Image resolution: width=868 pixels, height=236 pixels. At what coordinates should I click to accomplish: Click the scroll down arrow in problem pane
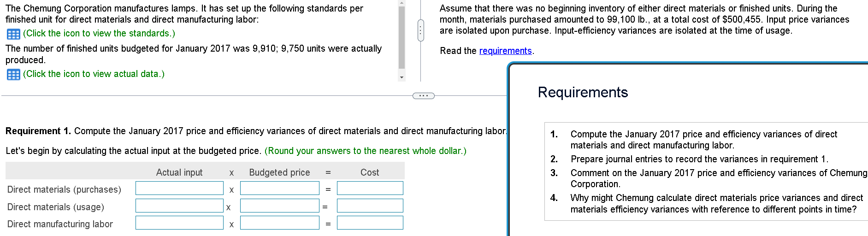(402, 77)
